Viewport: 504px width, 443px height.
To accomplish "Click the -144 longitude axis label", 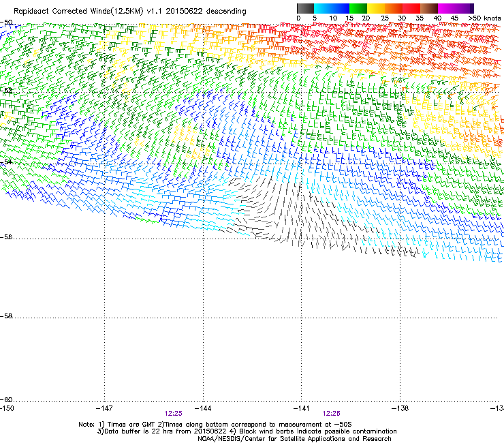I will coord(203,408).
